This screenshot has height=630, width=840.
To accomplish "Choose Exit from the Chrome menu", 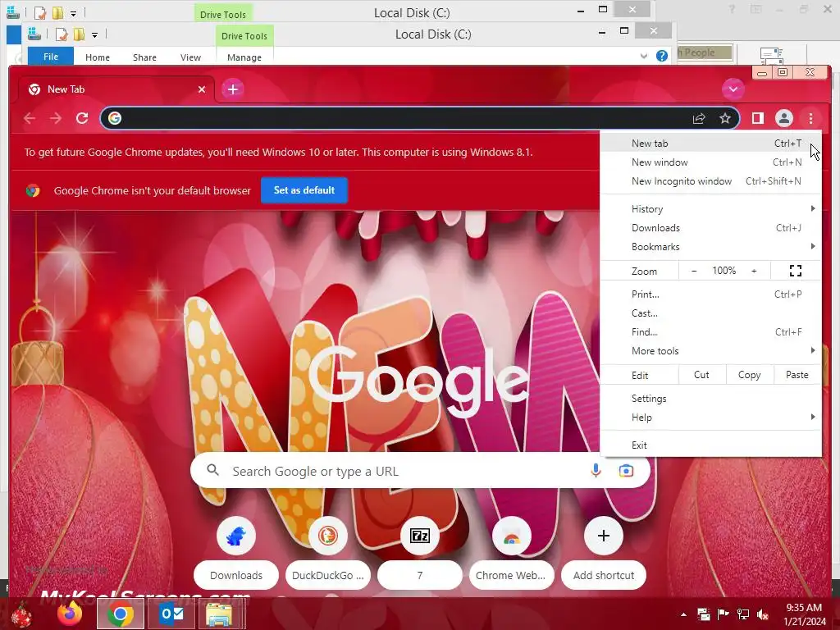I will coord(710,445).
